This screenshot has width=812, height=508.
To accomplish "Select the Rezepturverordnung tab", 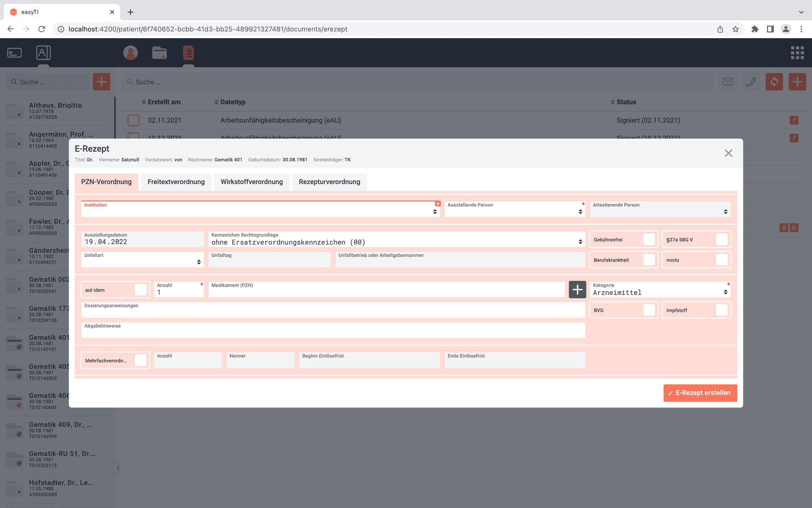I will coord(329,182).
